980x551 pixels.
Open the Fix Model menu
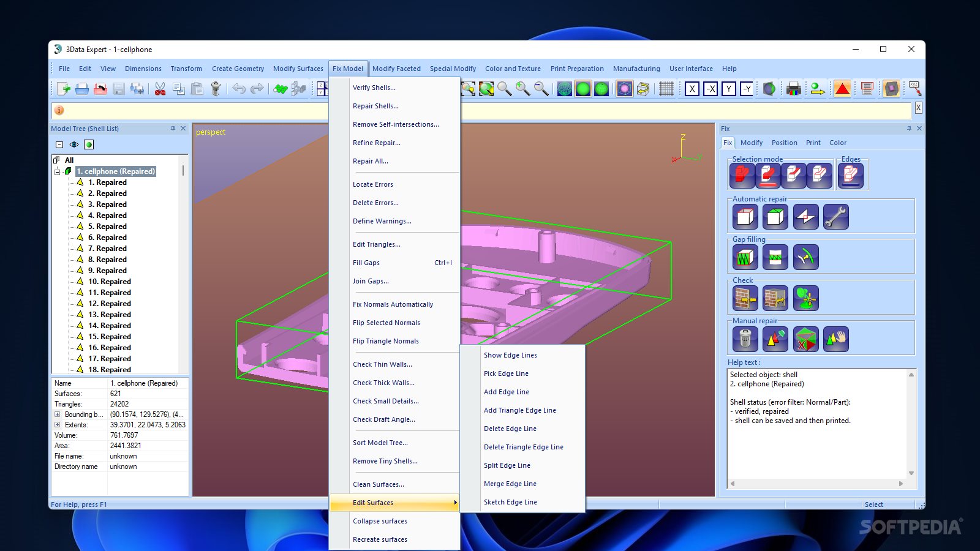pos(348,69)
